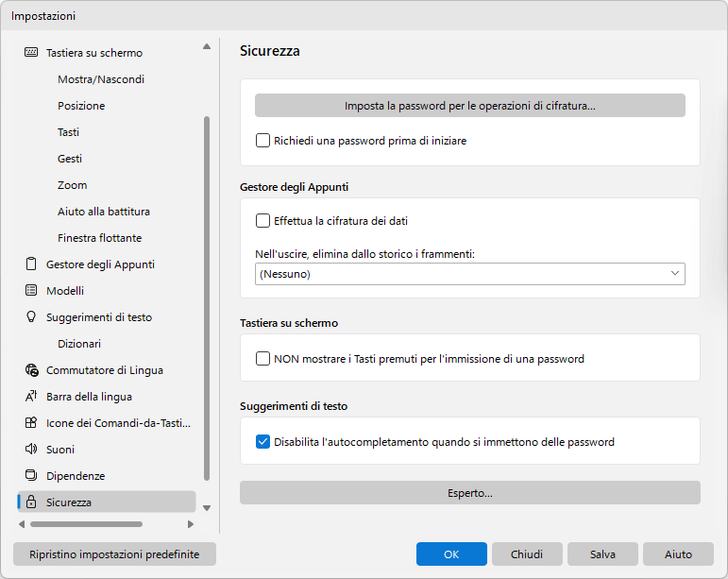
Task: Toggle NON mostrare i Tasti premuti checkbox
Action: [262, 358]
